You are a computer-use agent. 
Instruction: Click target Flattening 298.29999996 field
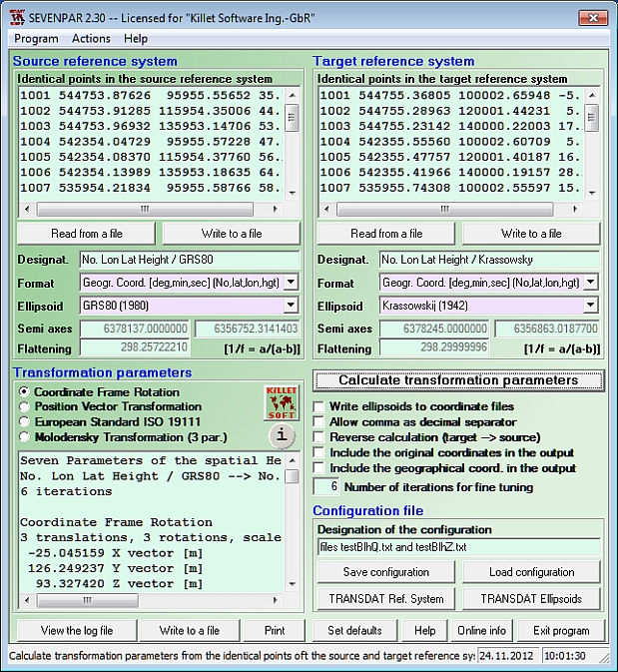coord(434,347)
